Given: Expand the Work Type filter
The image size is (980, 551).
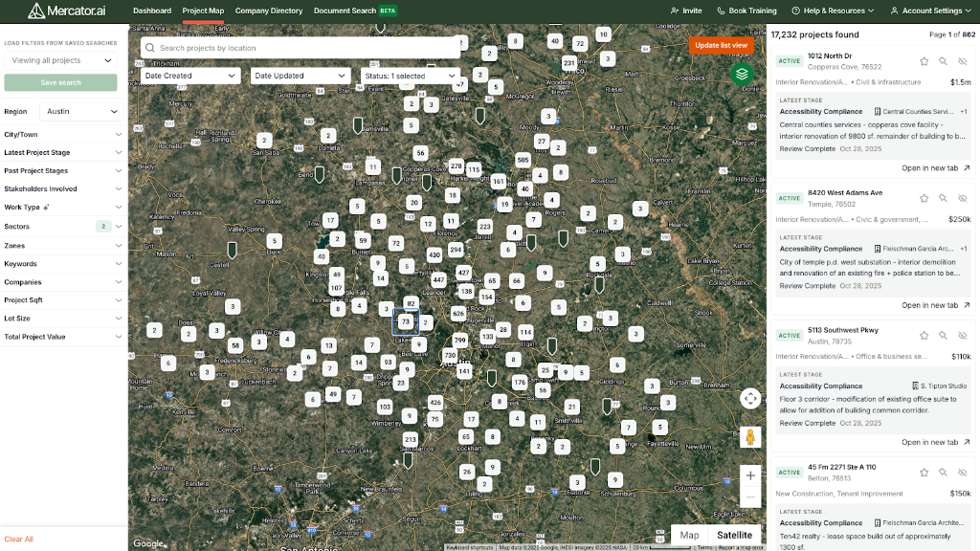Looking at the screenshot, I should pos(62,208).
